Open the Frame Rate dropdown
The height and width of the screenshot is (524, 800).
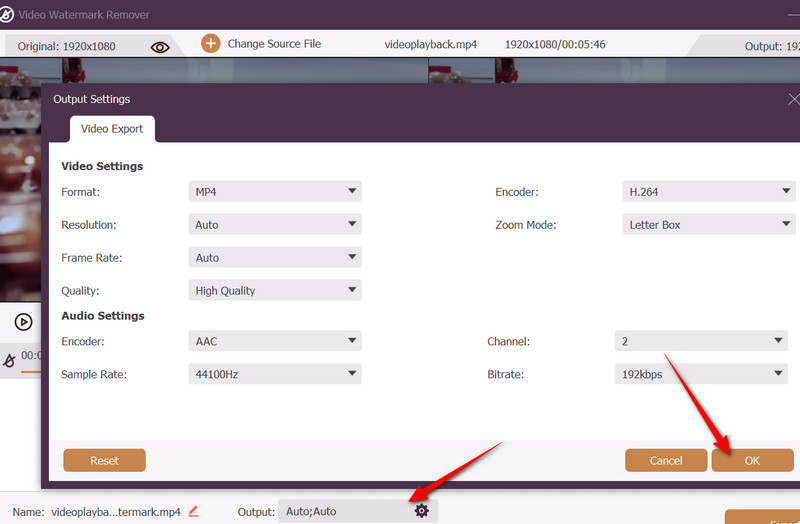tap(274, 258)
